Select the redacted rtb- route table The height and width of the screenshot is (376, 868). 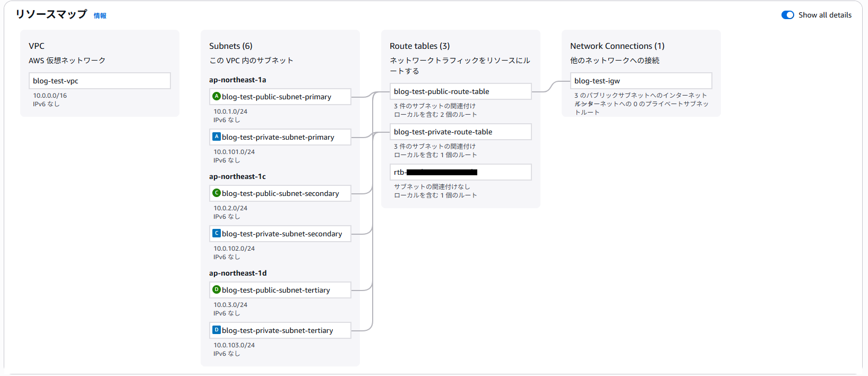460,172
